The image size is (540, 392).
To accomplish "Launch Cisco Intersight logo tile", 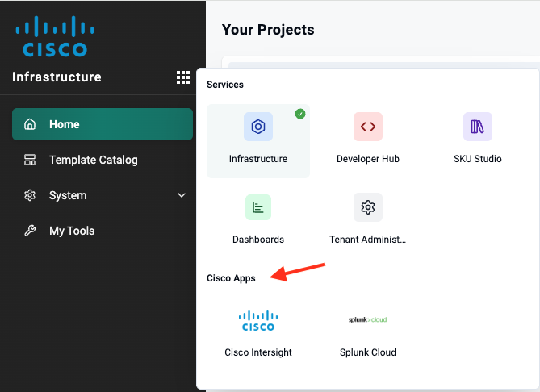I will 258,320.
